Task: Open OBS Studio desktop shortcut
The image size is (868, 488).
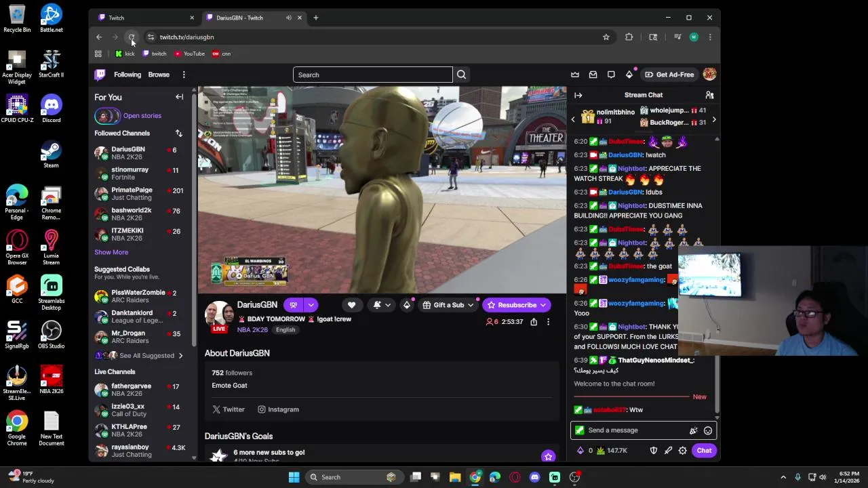Action: click(51, 335)
